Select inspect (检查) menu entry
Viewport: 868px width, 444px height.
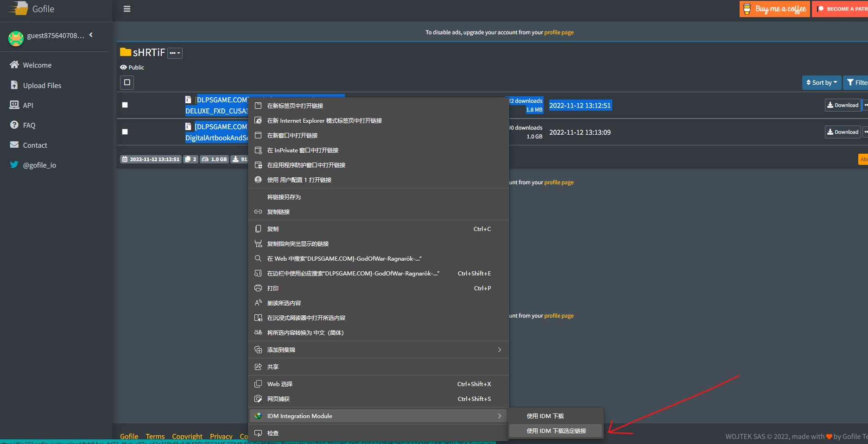point(379,433)
